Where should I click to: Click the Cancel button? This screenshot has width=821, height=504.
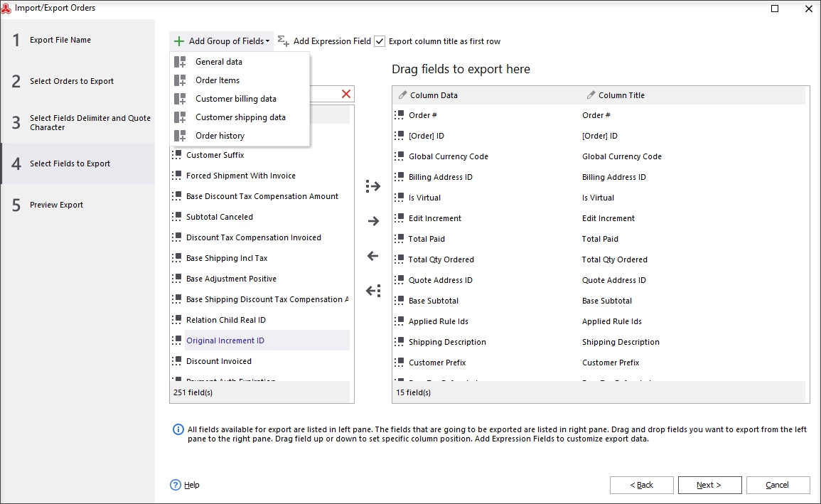coord(778,485)
